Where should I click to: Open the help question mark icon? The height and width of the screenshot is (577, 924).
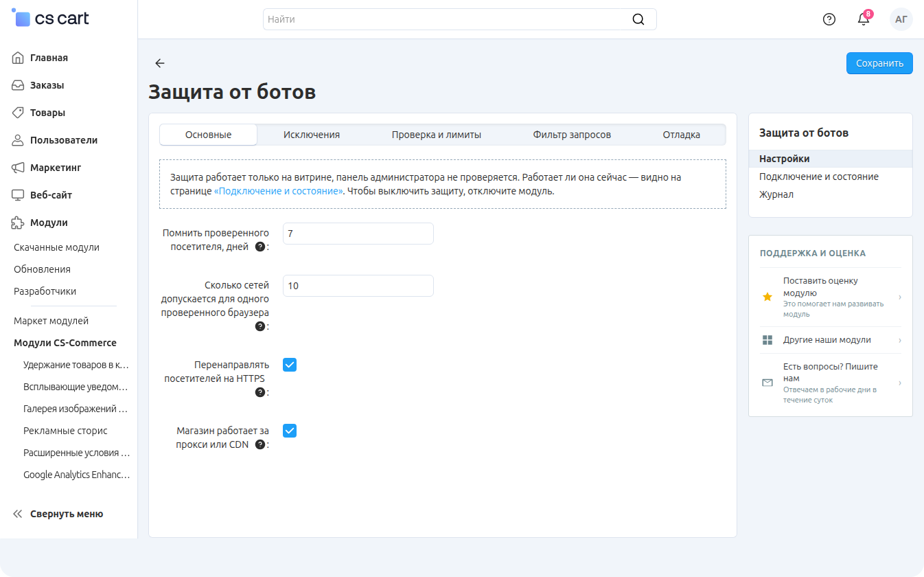click(829, 19)
